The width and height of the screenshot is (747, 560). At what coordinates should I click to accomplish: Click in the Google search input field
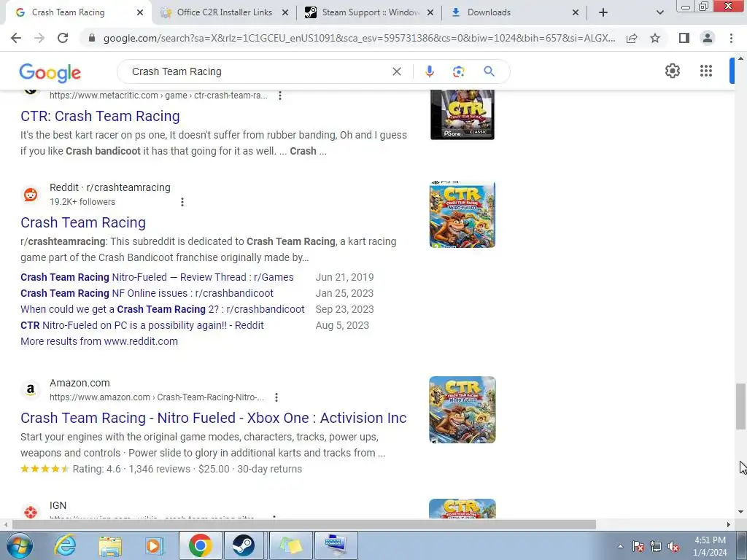point(258,71)
